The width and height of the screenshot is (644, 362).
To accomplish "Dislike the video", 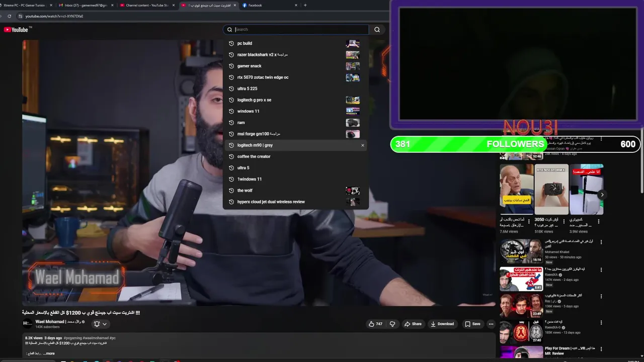I will (x=392, y=324).
